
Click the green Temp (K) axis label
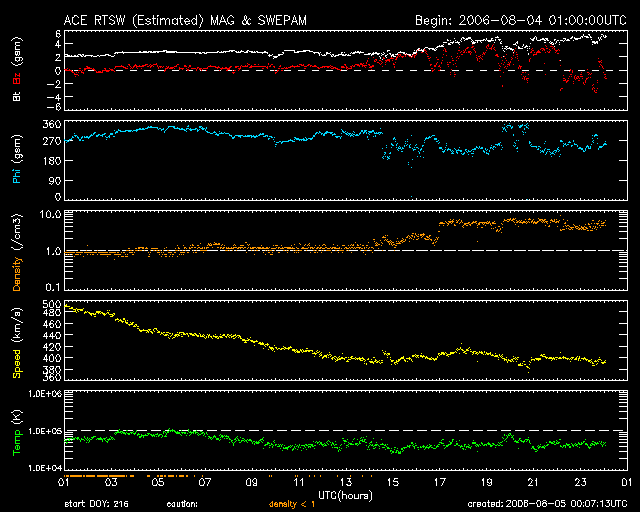pos(17,432)
